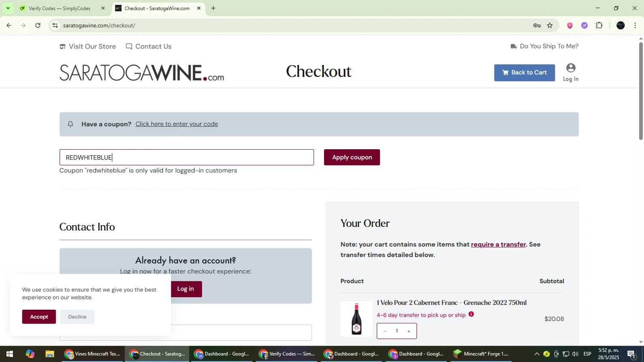
Task: Click the URL address bar
Action: tap(292, 25)
